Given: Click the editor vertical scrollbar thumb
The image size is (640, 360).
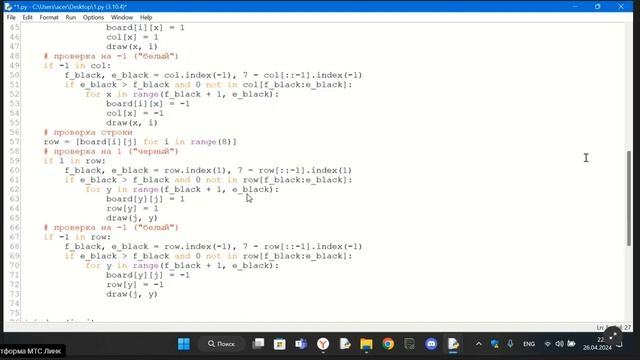Looking at the screenshot, I should point(629,198).
